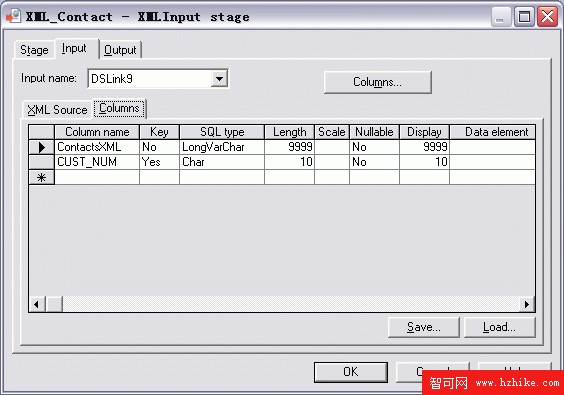
Task: Click the Yes key cell of CUST_NUM
Action: 159,162
